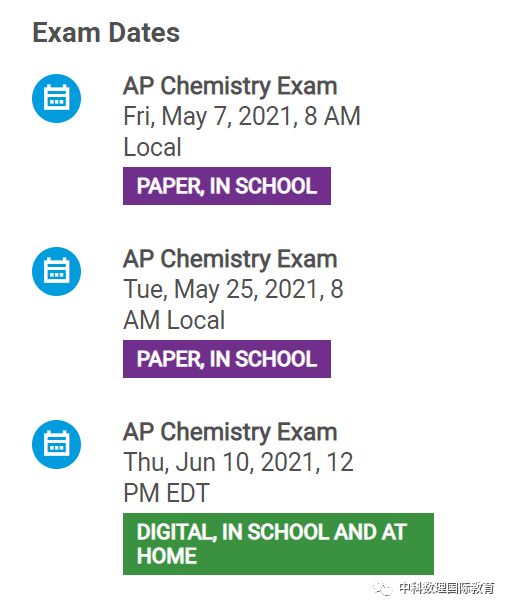Click the Exam Dates heading
This screenshot has height=611, width=511.
[106, 32]
